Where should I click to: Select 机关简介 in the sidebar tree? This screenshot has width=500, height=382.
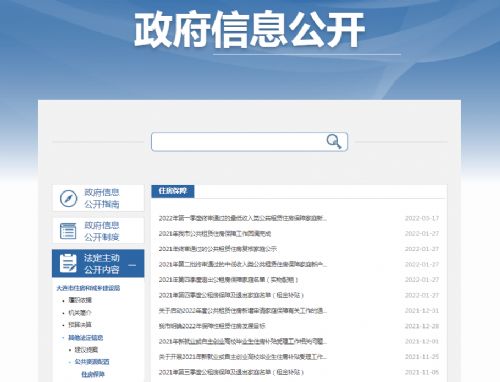click(x=80, y=313)
